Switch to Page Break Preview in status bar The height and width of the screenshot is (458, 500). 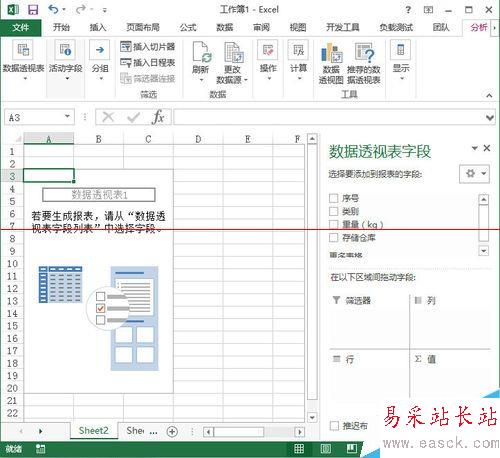coord(352,449)
